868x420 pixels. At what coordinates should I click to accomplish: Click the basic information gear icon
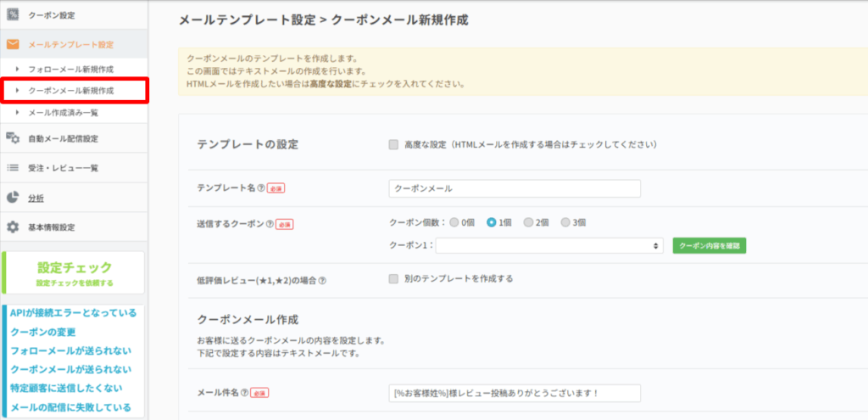[x=13, y=227]
